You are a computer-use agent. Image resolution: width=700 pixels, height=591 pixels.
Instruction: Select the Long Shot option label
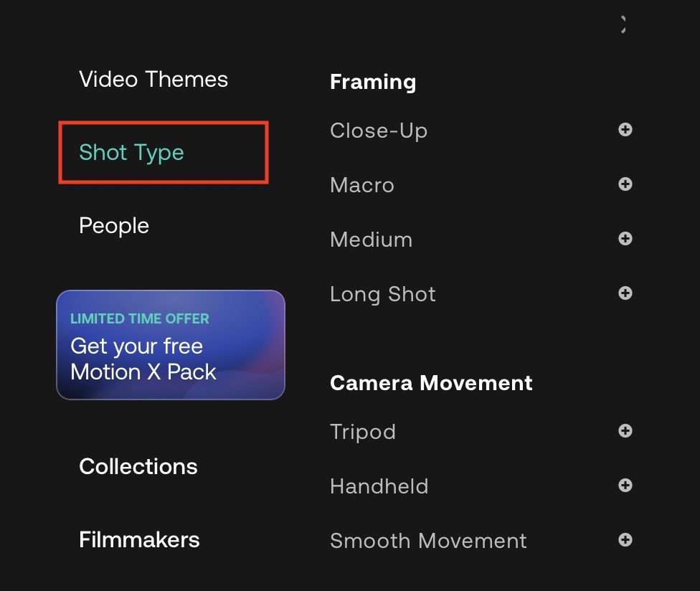pyautogui.click(x=383, y=294)
